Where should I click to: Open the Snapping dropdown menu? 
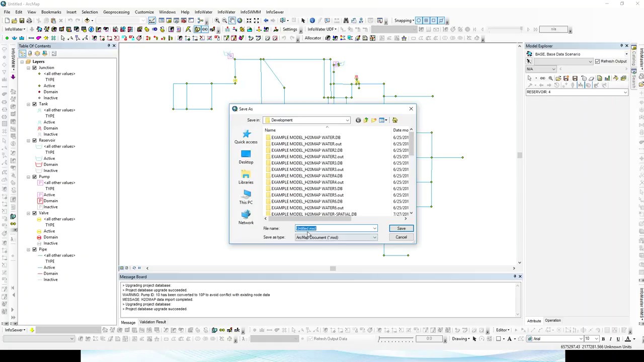pyautogui.click(x=404, y=21)
